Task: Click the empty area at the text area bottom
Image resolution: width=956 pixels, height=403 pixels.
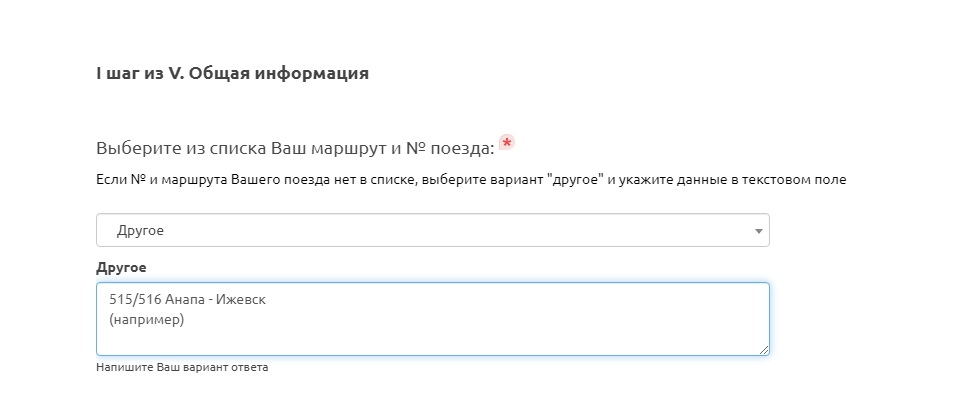Action: 432,341
